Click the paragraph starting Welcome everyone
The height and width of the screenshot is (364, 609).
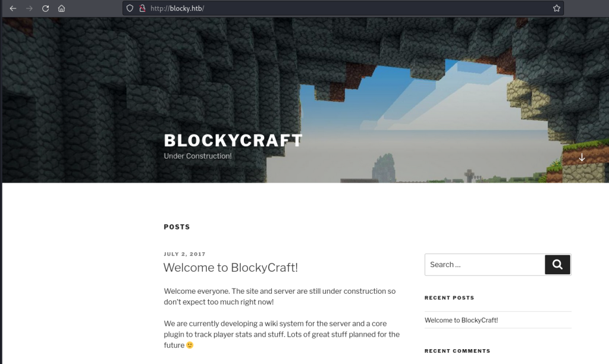280,296
